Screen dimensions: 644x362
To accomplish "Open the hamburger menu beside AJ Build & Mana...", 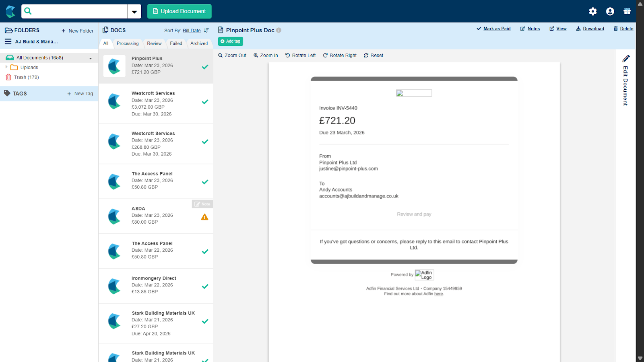I will (x=8, y=41).
